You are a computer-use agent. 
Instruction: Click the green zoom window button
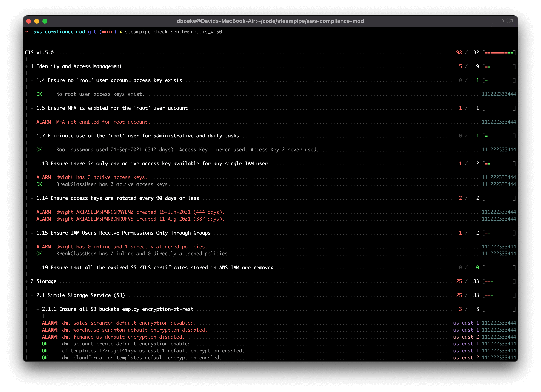[x=45, y=21]
